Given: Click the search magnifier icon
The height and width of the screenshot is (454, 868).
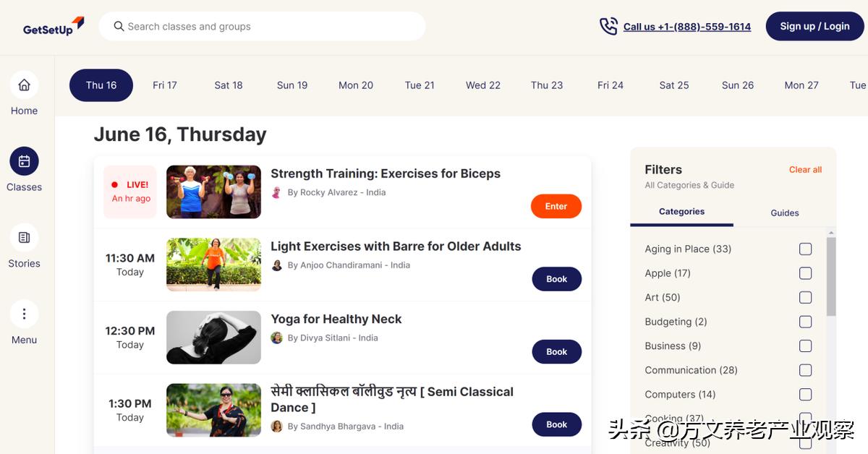Looking at the screenshot, I should pos(119,27).
